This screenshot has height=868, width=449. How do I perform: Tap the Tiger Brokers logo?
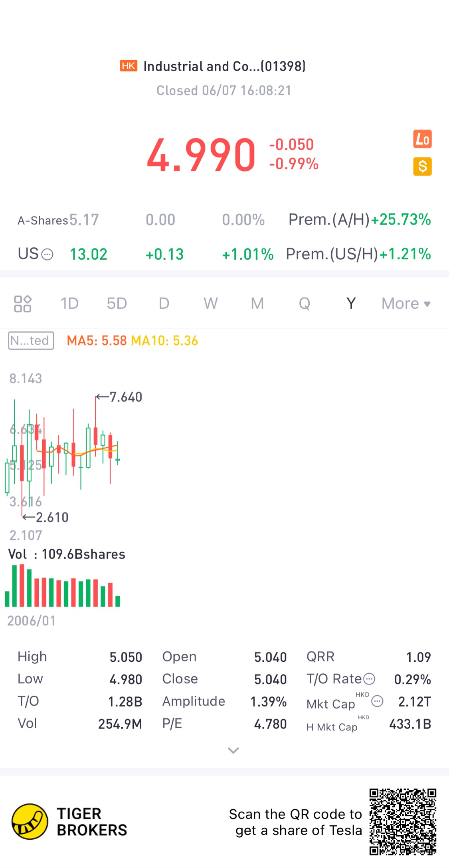coord(30,822)
